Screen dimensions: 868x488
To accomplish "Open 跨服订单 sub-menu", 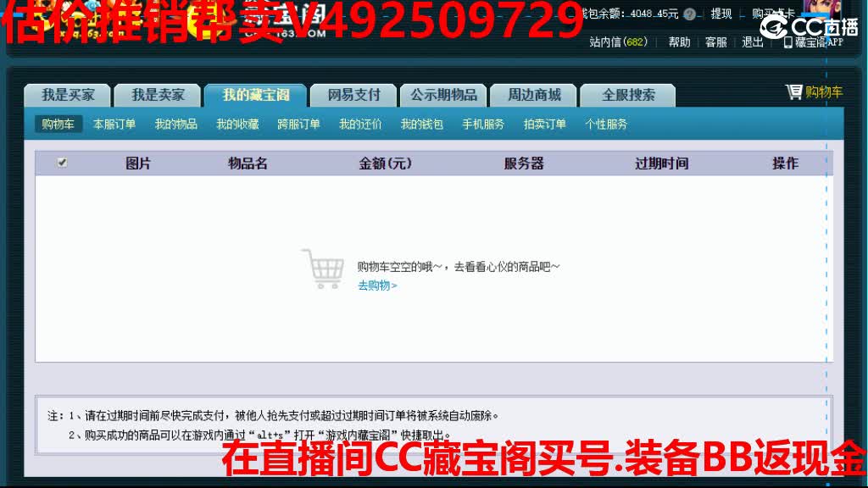I will point(299,124).
